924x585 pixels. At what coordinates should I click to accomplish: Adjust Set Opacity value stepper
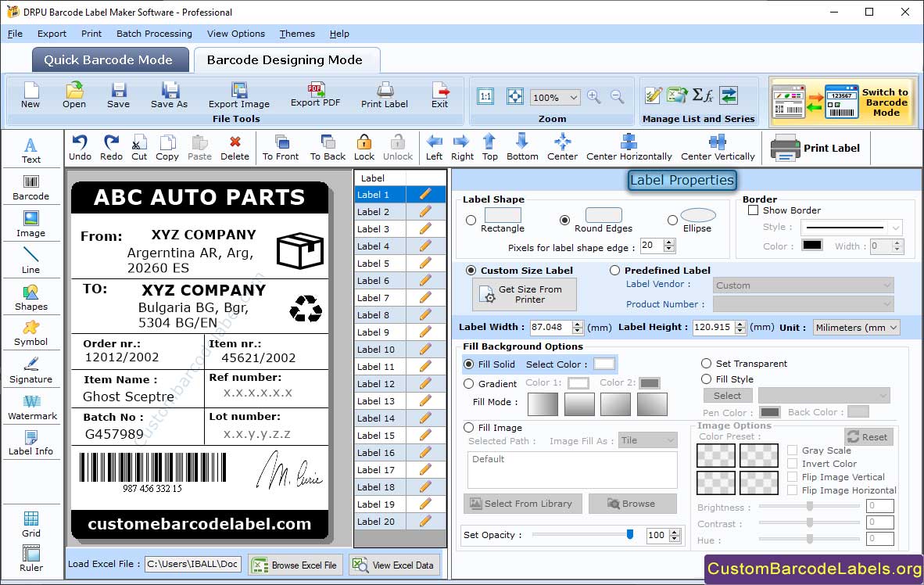[675, 535]
